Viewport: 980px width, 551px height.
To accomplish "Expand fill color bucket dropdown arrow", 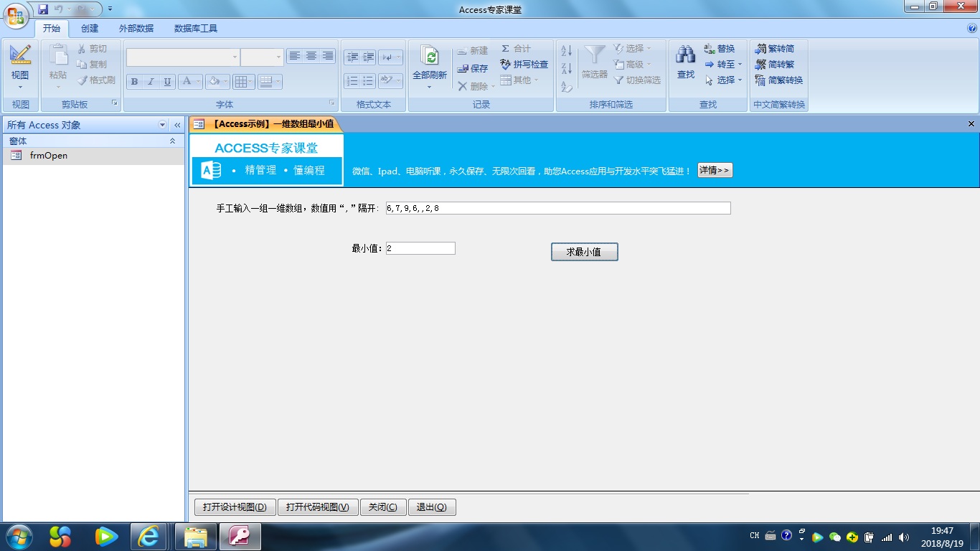I will [225, 82].
